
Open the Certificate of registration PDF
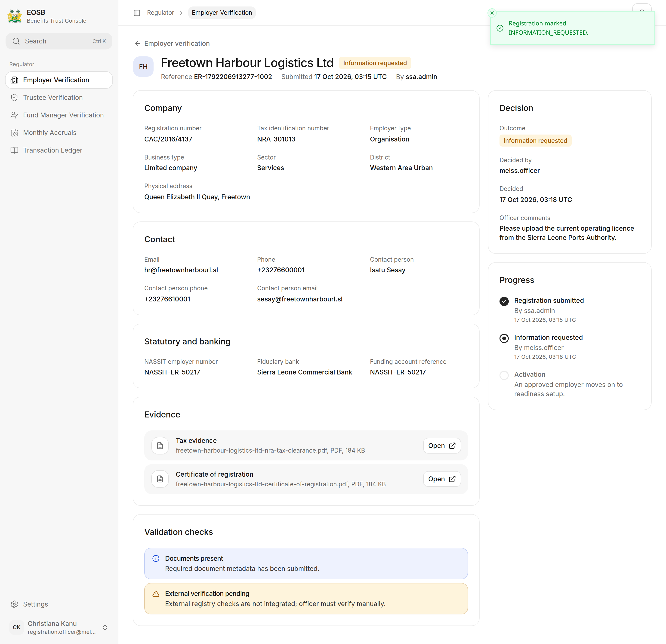click(442, 479)
